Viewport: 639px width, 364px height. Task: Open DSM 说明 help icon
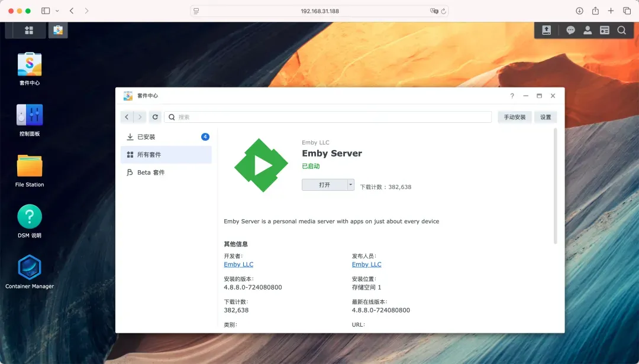pyautogui.click(x=30, y=222)
